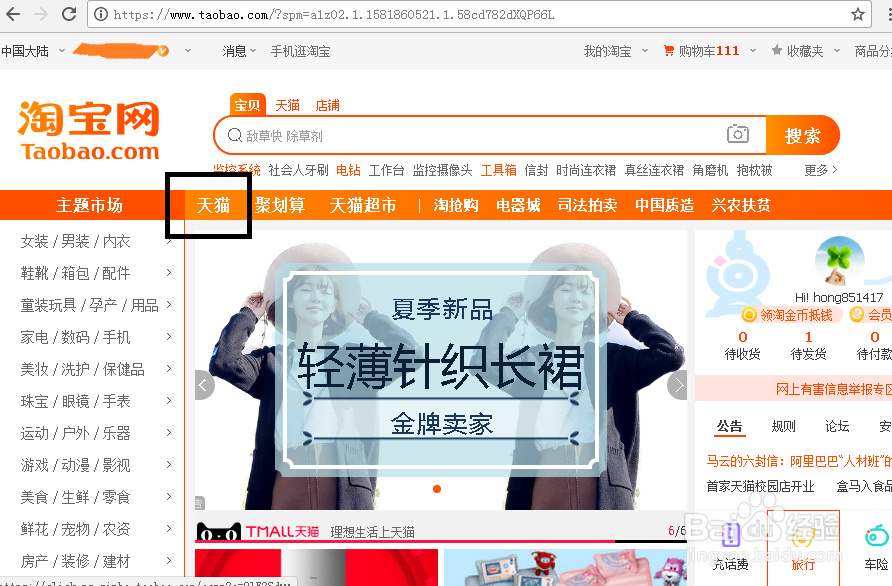The width and height of the screenshot is (892, 586).
Task: Click the magnifier icon in search box
Action: tap(234, 135)
